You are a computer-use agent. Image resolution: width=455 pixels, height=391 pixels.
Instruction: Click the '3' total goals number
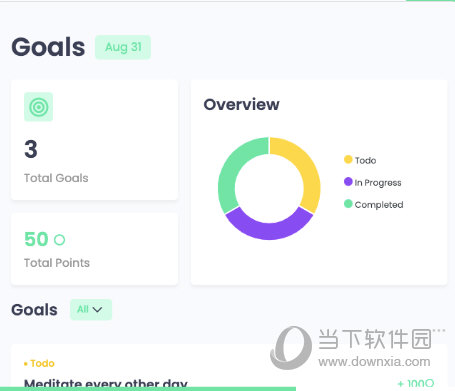[x=31, y=149]
